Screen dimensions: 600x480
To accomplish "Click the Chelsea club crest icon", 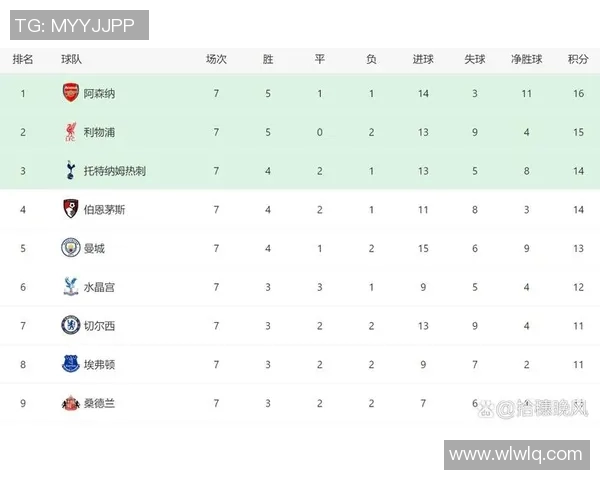I will [70, 325].
